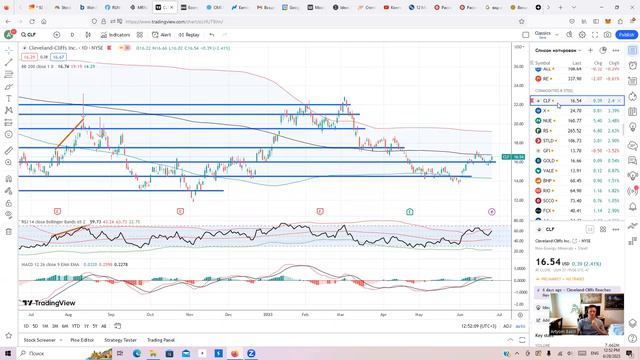Select the trend line drawing tool
This screenshot has width=640, height=360.
[x=9, y=62]
